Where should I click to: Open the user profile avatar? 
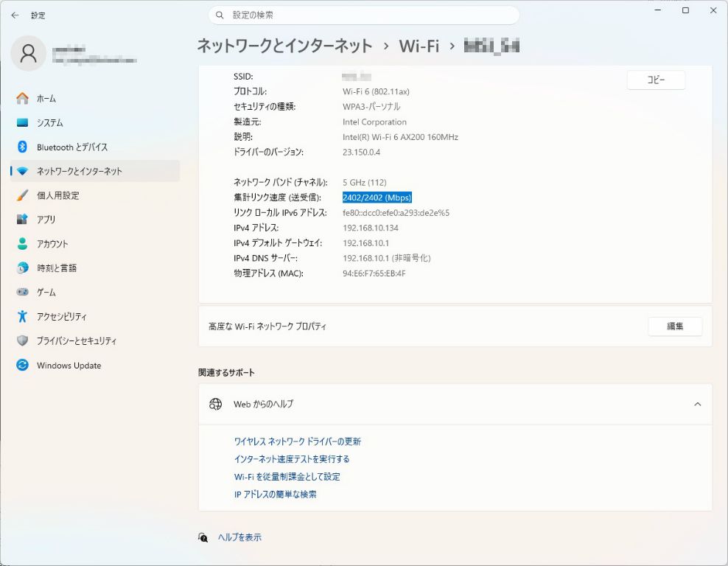28,53
